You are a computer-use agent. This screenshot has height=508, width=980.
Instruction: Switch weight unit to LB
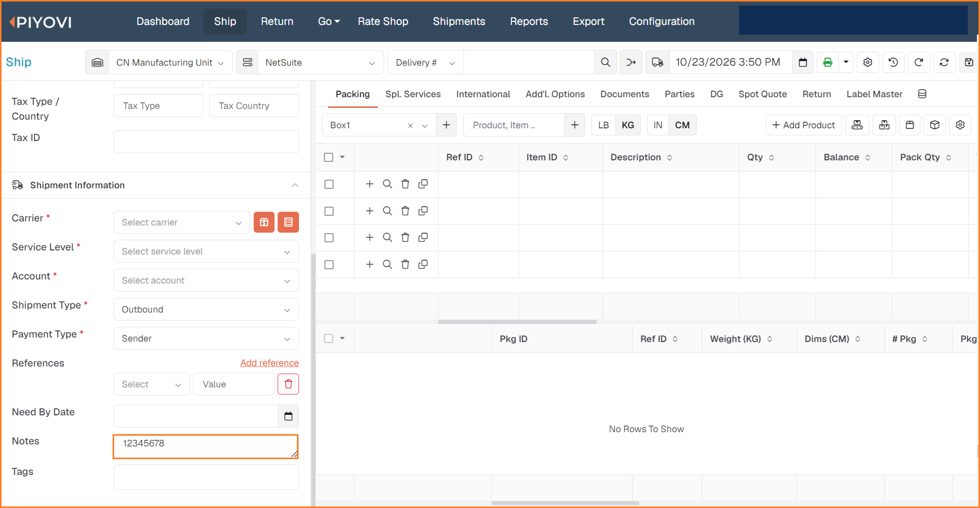click(604, 125)
